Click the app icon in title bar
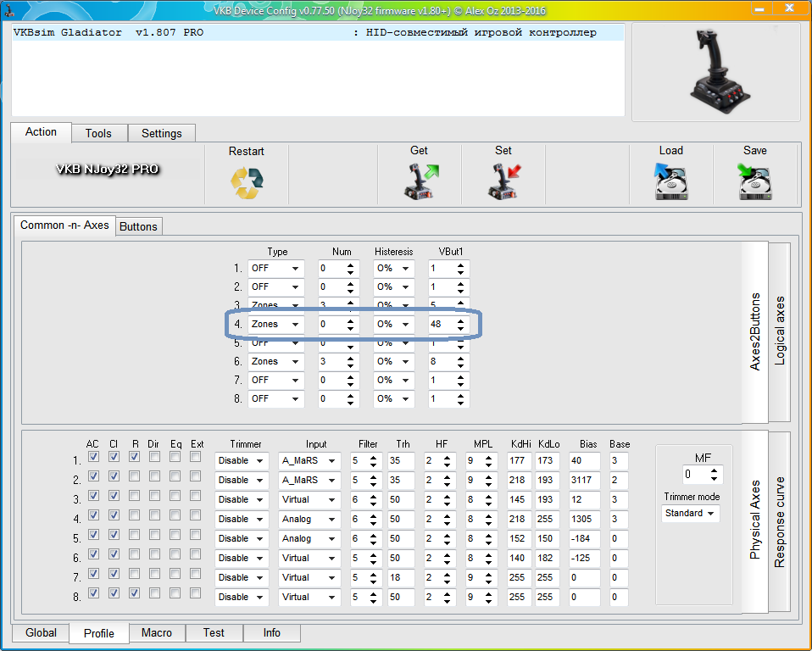This screenshot has height=651, width=812. pos(8,10)
